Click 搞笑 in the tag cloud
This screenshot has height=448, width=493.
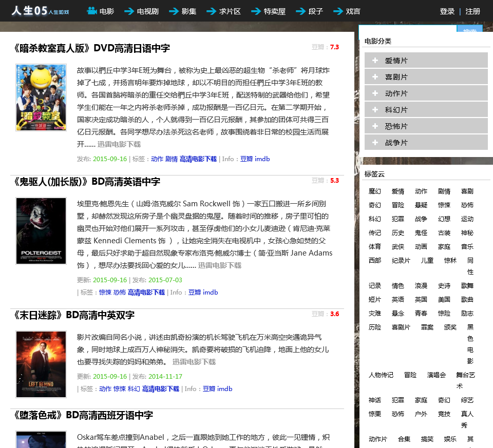pyautogui.click(x=427, y=439)
